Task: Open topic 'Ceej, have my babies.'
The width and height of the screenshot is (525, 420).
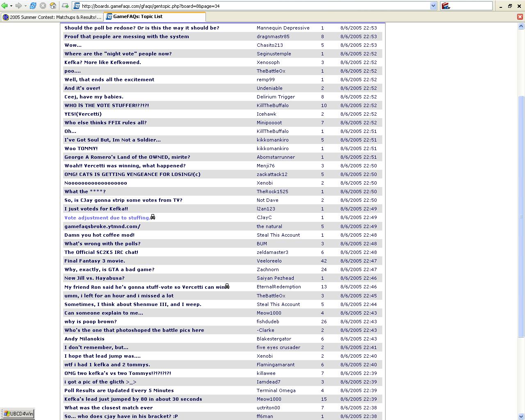Action: tap(94, 97)
